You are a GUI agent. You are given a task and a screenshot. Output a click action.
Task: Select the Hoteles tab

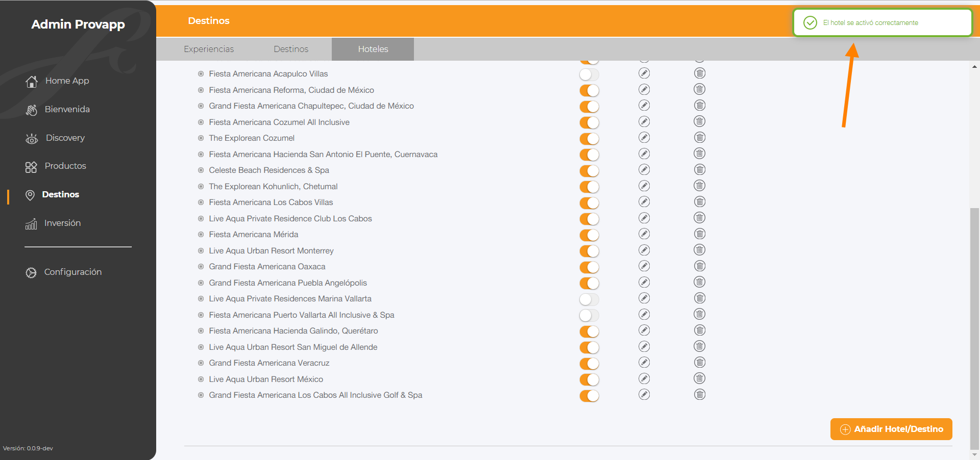point(373,49)
